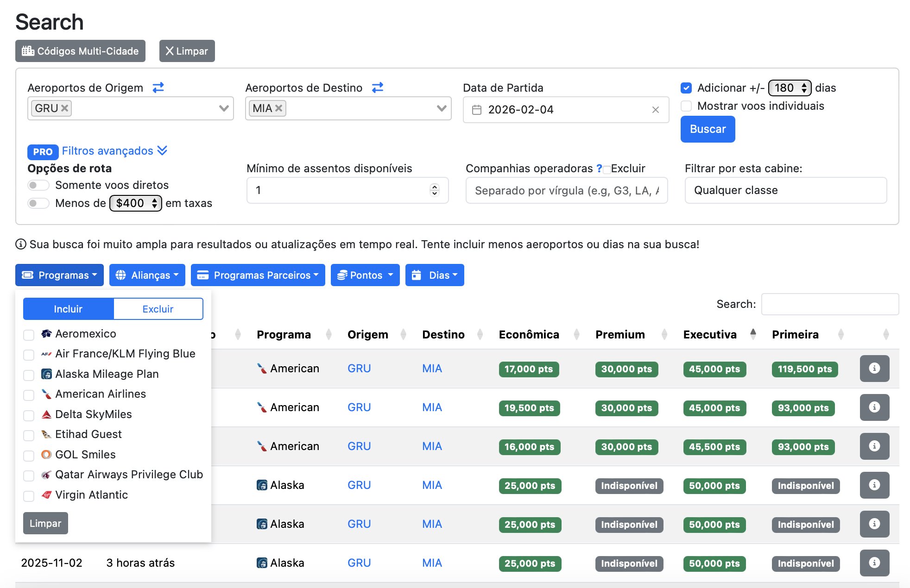Open Programas Parceiros dropdown

258,275
